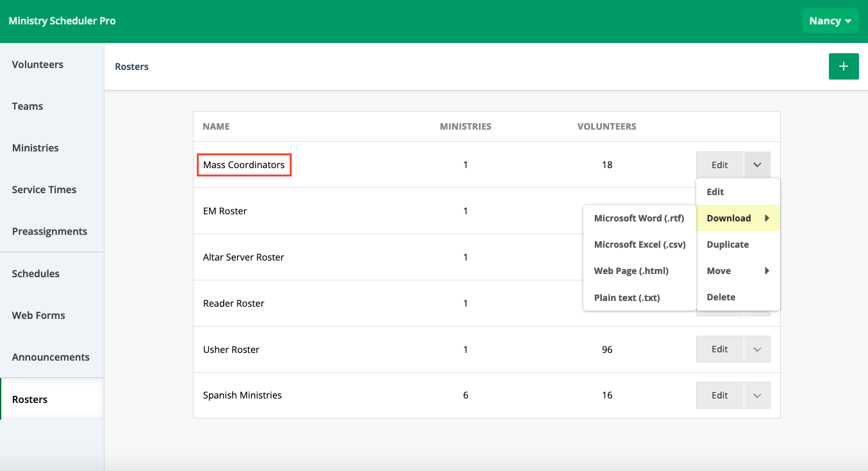Open the Schedules sidebar section
The image size is (868, 471).
tap(36, 274)
